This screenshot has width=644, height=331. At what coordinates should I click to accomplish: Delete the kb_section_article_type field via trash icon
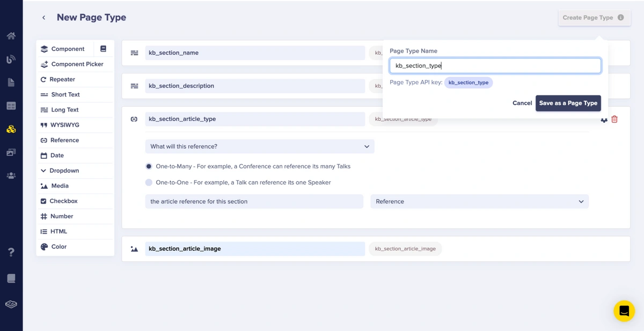coord(614,119)
